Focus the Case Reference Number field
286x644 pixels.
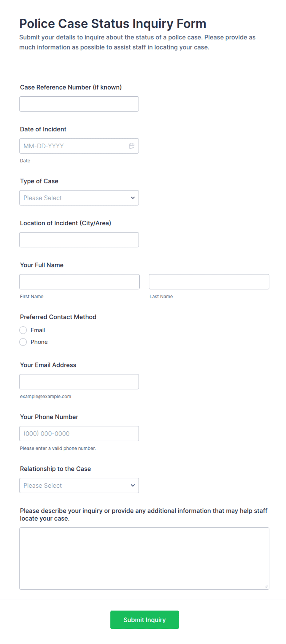pos(79,104)
